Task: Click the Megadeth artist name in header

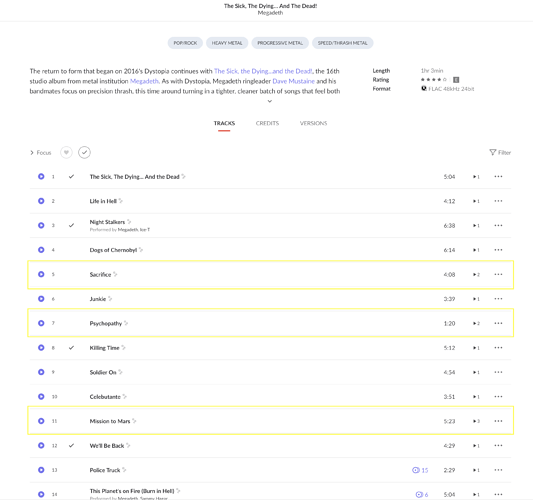Action: coord(270,13)
